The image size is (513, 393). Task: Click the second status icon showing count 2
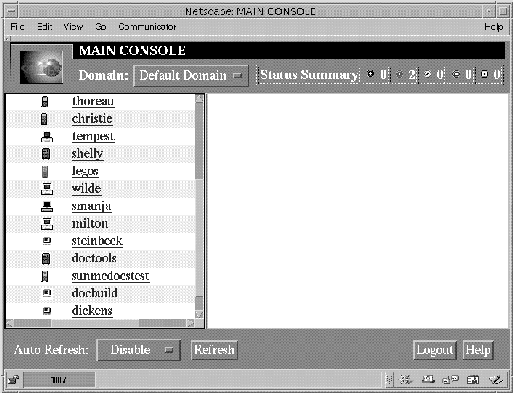399,74
